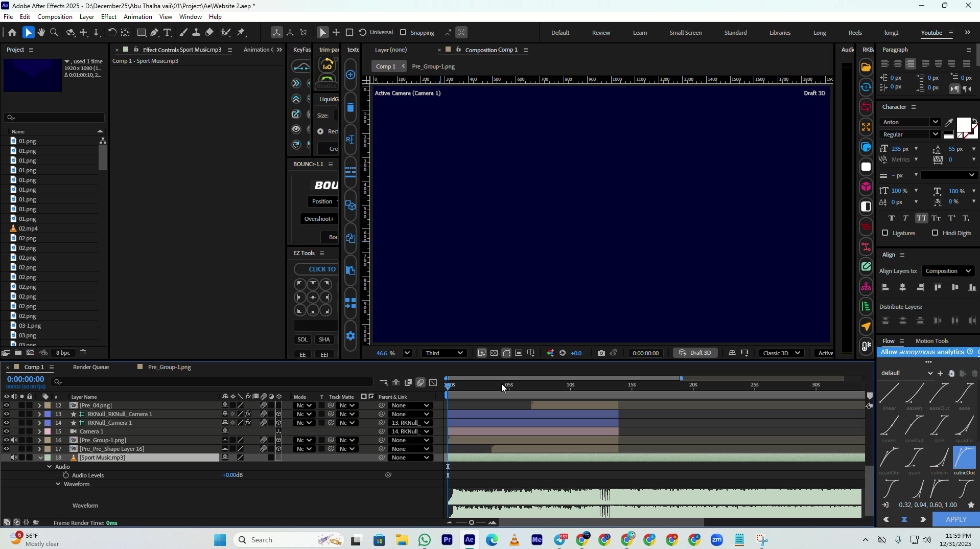Select the Puppet Pin tool

[x=242, y=33]
